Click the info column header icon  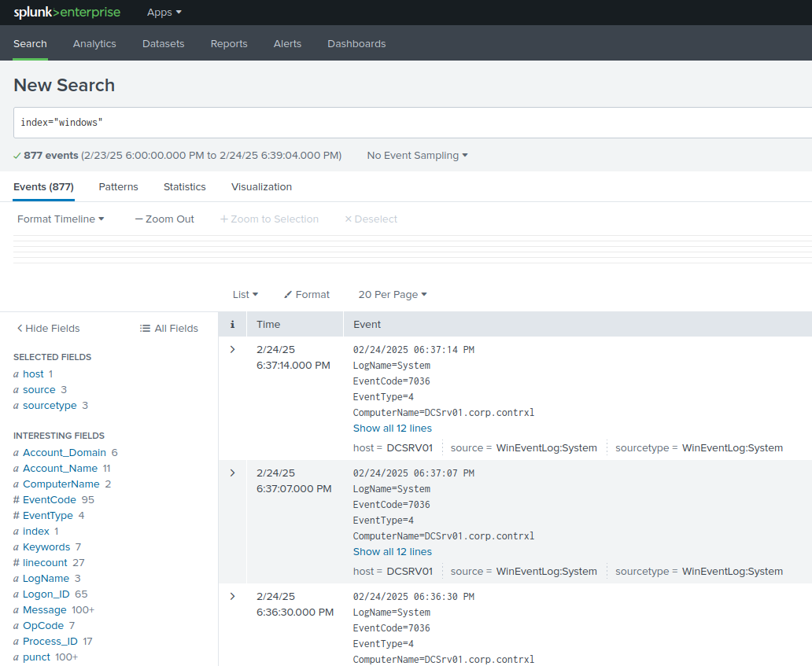[233, 325]
